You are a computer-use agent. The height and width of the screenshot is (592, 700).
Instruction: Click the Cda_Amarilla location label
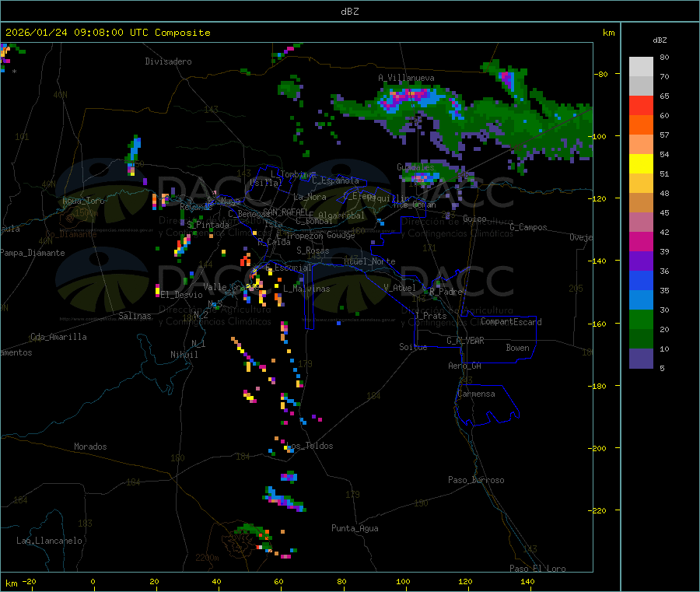tap(58, 337)
